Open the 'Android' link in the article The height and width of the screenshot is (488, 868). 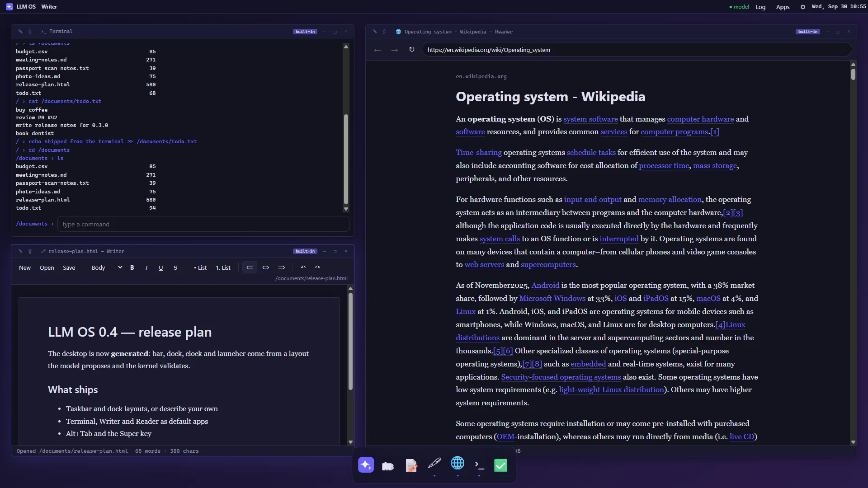pyautogui.click(x=545, y=286)
